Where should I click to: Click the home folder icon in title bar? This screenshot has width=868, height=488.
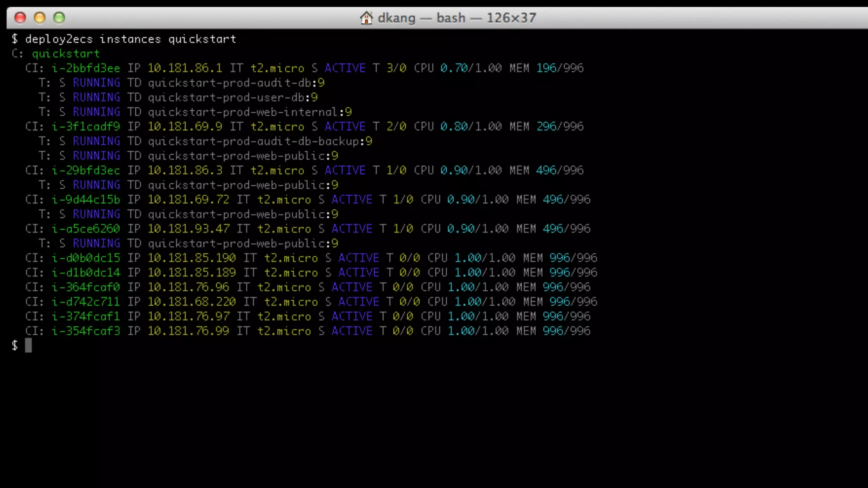point(366,18)
